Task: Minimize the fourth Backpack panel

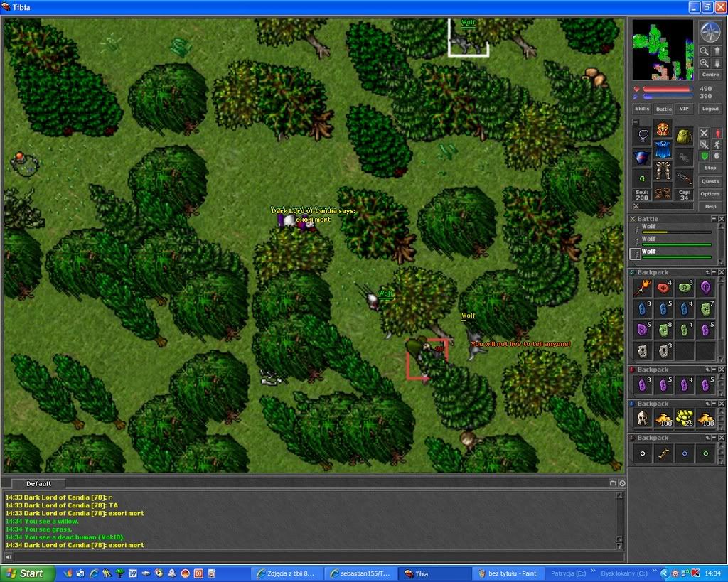Action: click(x=714, y=438)
